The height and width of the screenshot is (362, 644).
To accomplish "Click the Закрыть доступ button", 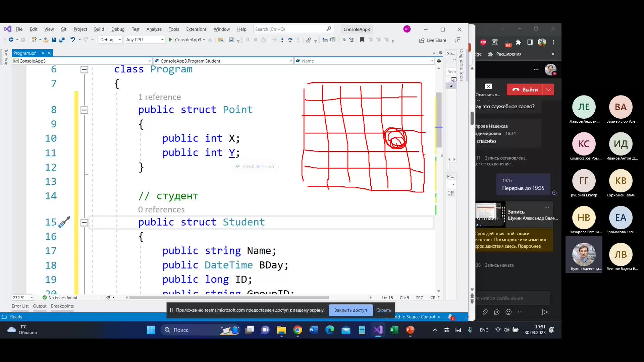I will (x=351, y=310).
